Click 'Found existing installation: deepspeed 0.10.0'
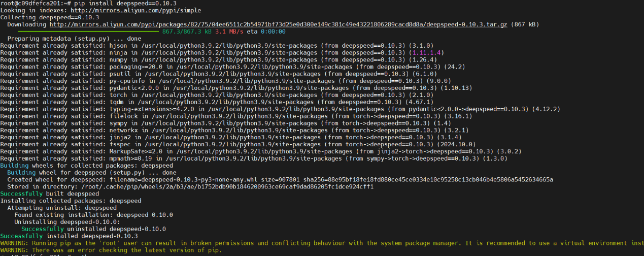The width and height of the screenshot is (644, 256). [x=93, y=215]
